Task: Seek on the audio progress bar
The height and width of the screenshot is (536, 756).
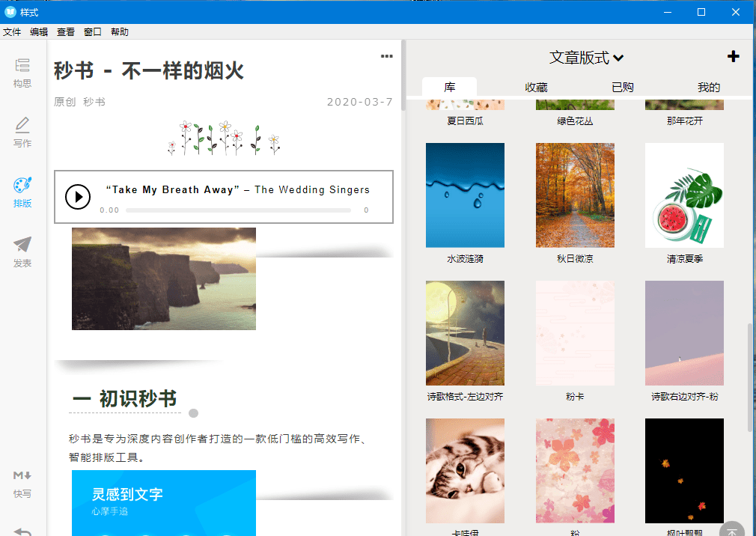Action: [238, 210]
